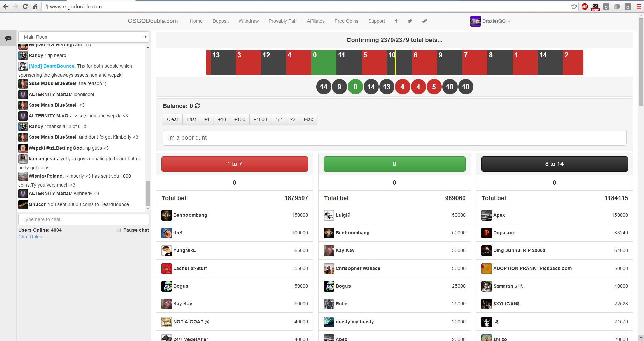Bet on black 8 to 14
The width and height of the screenshot is (644, 341).
point(554,164)
